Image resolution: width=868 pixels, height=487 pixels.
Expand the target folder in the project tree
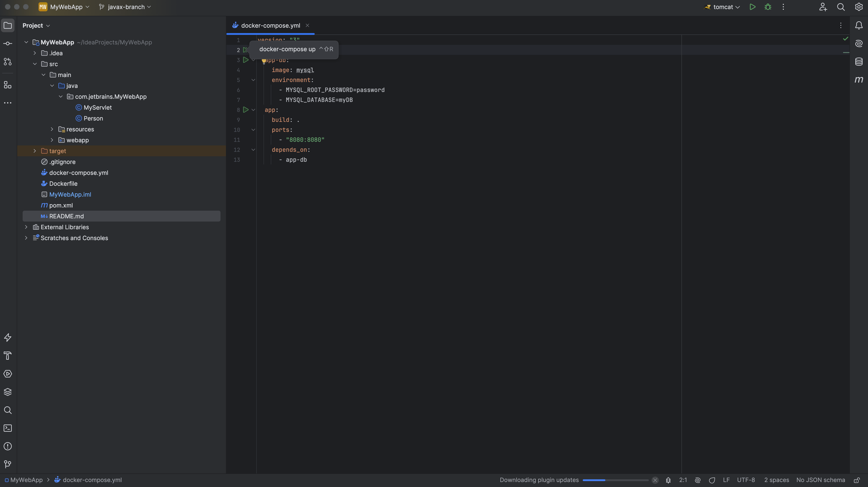34,151
